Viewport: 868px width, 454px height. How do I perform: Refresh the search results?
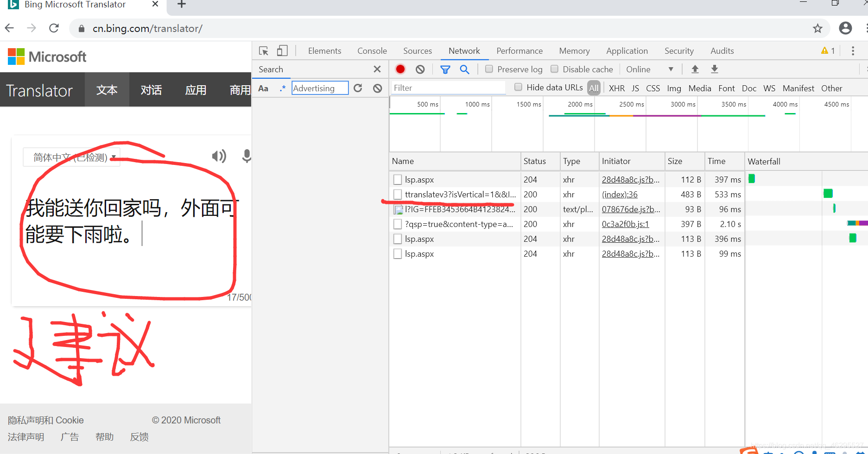tap(358, 88)
